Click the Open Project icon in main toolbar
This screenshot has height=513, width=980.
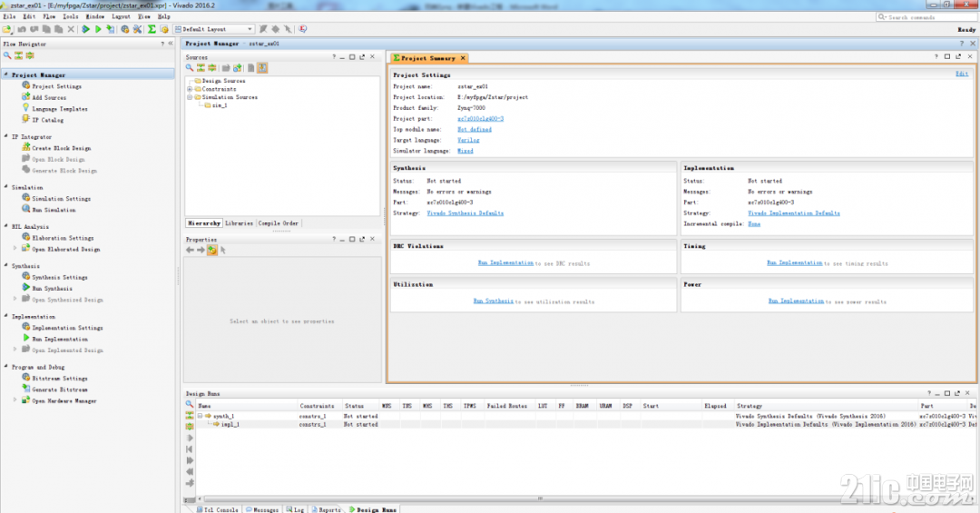(x=7, y=29)
